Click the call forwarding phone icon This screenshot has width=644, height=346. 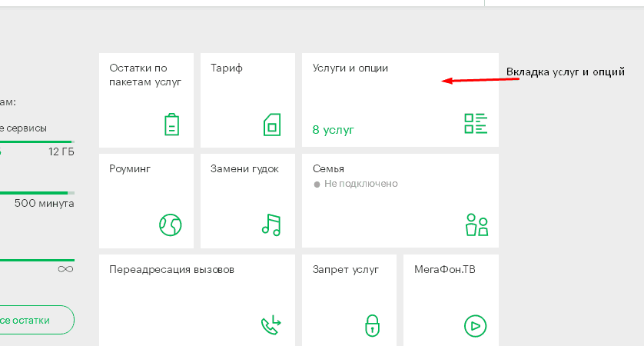[x=271, y=326]
